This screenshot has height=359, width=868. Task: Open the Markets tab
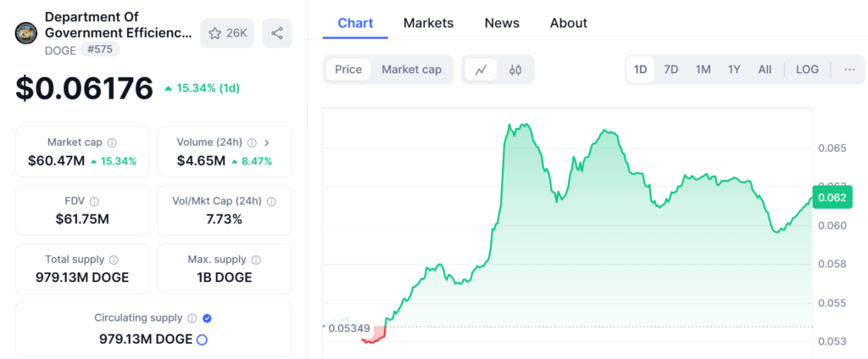[428, 23]
